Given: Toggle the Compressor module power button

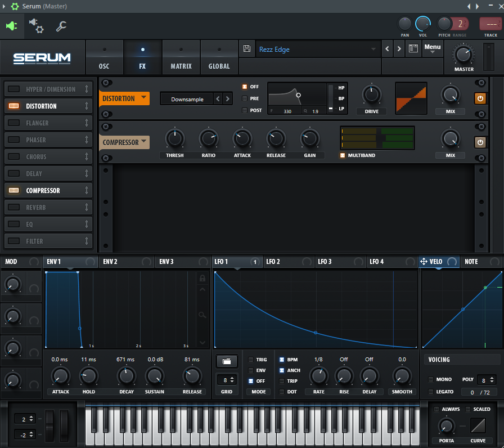Looking at the screenshot, I should pos(480,142).
